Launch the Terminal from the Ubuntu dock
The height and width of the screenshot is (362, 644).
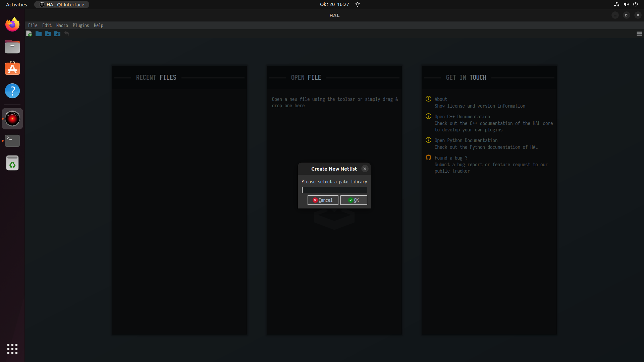12,140
